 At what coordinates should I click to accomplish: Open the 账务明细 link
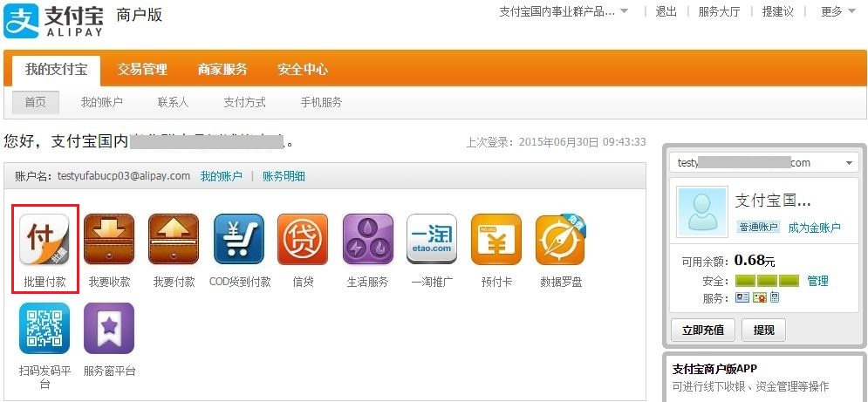(x=284, y=177)
